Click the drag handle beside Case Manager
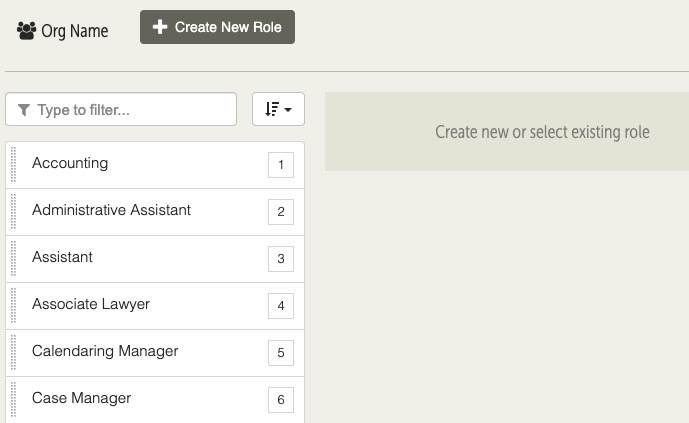The image size is (689, 423). click(x=13, y=400)
